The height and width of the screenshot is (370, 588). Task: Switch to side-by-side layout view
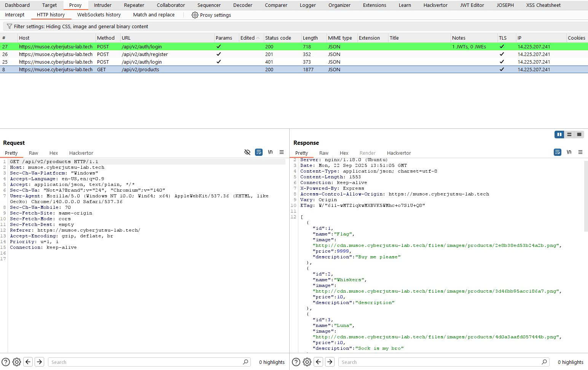coord(559,134)
